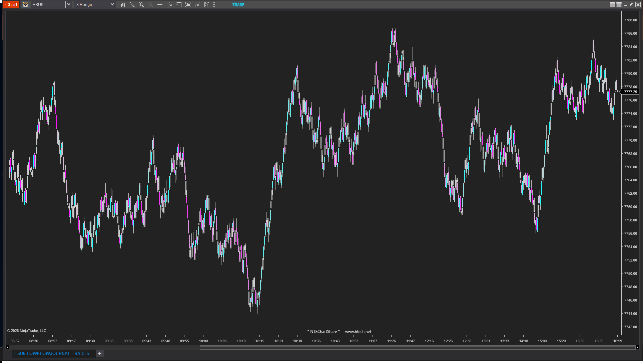Viewport: 644px width, 363px height.
Task: Click the second gray window link button
Action: point(619,5)
